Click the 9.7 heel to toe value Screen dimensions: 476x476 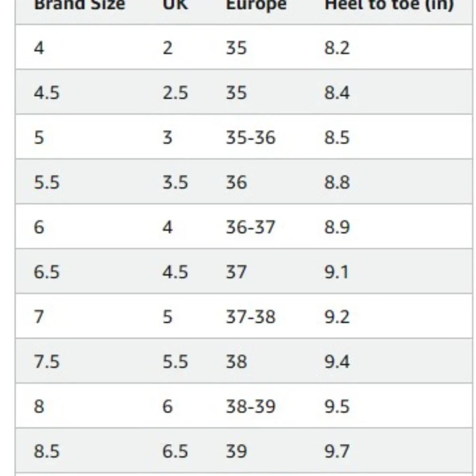click(x=337, y=451)
